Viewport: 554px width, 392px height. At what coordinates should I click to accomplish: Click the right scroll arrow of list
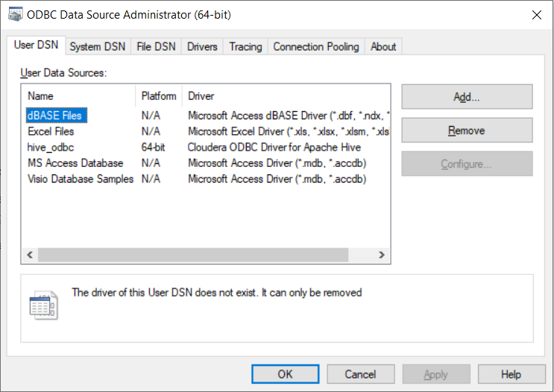pyautogui.click(x=382, y=255)
